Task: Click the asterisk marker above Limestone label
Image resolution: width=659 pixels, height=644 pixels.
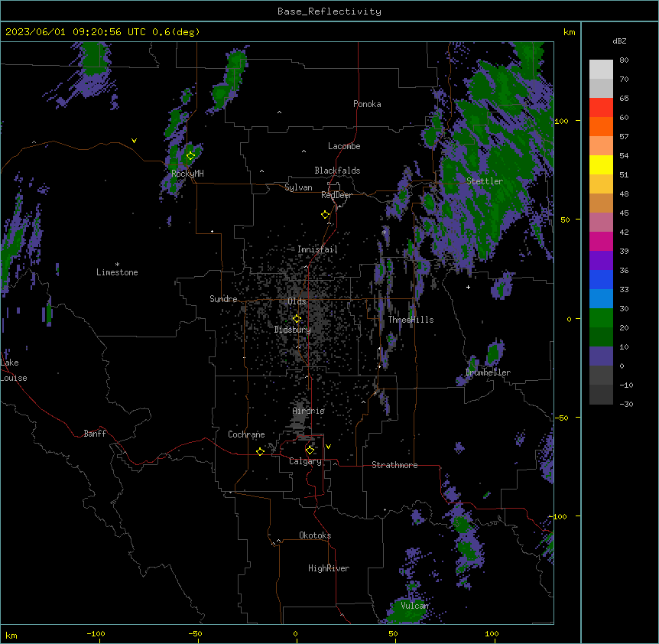Action: [x=117, y=265]
